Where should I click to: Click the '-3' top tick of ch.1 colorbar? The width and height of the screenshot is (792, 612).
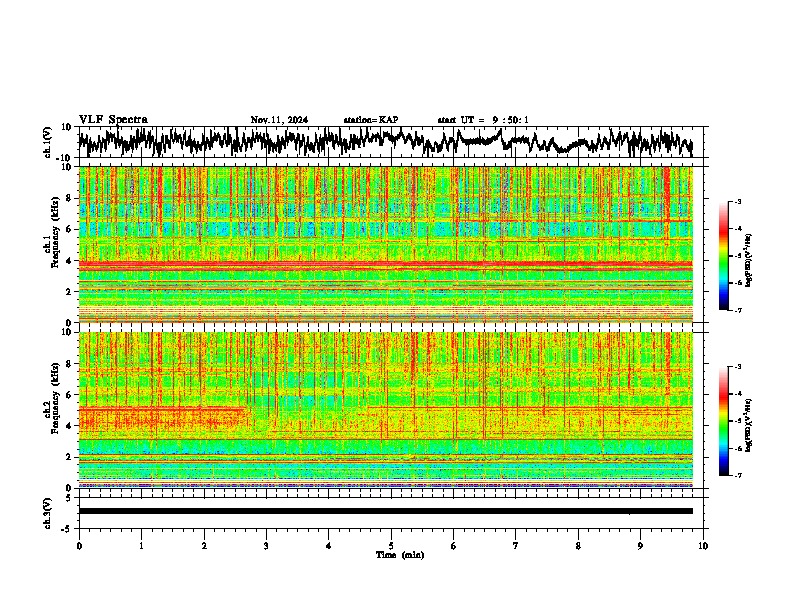pyautogui.click(x=737, y=202)
